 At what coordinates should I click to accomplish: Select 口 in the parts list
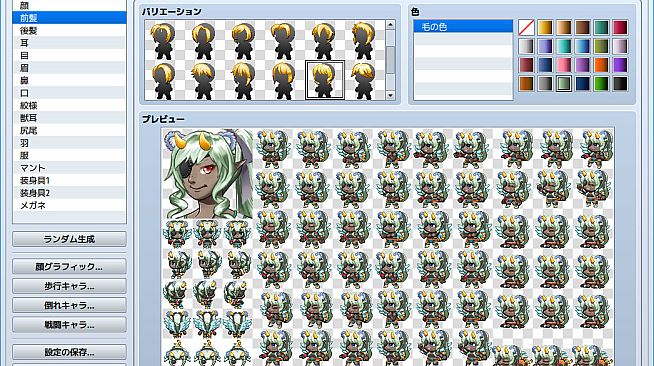[x=69, y=93]
